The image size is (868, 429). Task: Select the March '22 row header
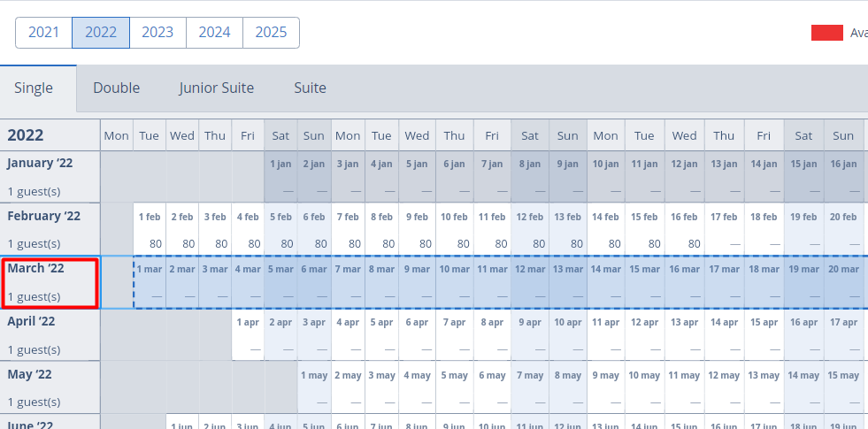coord(50,282)
